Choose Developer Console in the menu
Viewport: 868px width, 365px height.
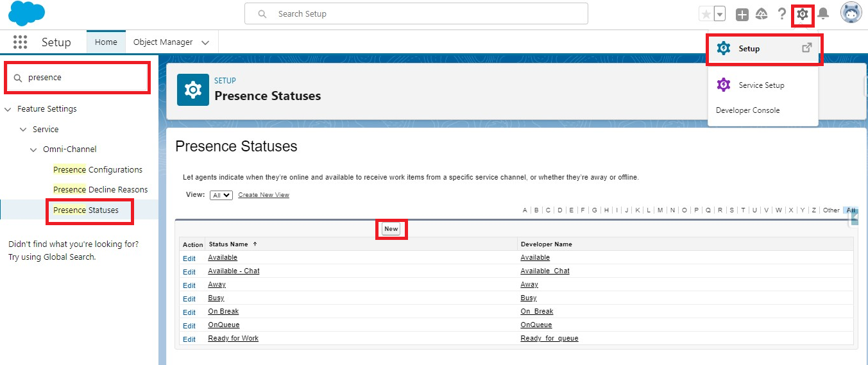tap(747, 110)
